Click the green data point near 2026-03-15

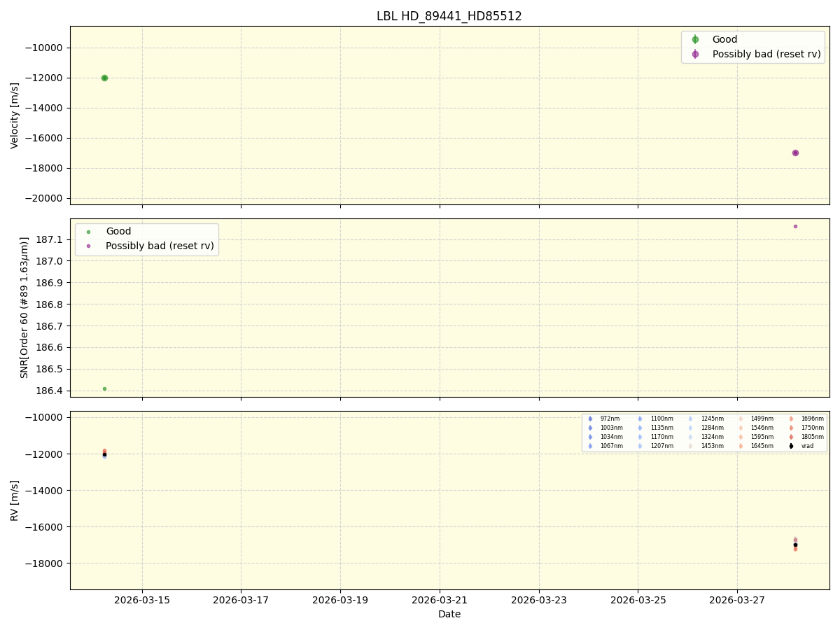tap(104, 78)
